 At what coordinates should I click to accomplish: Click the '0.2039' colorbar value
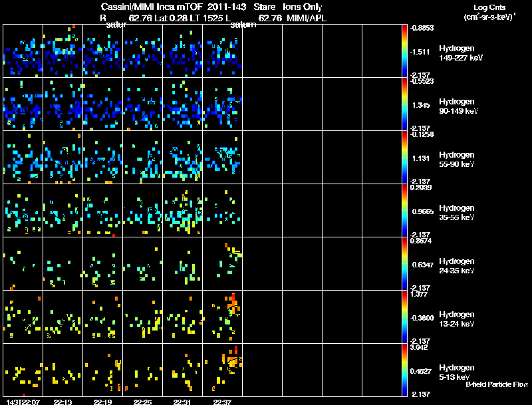(421, 188)
